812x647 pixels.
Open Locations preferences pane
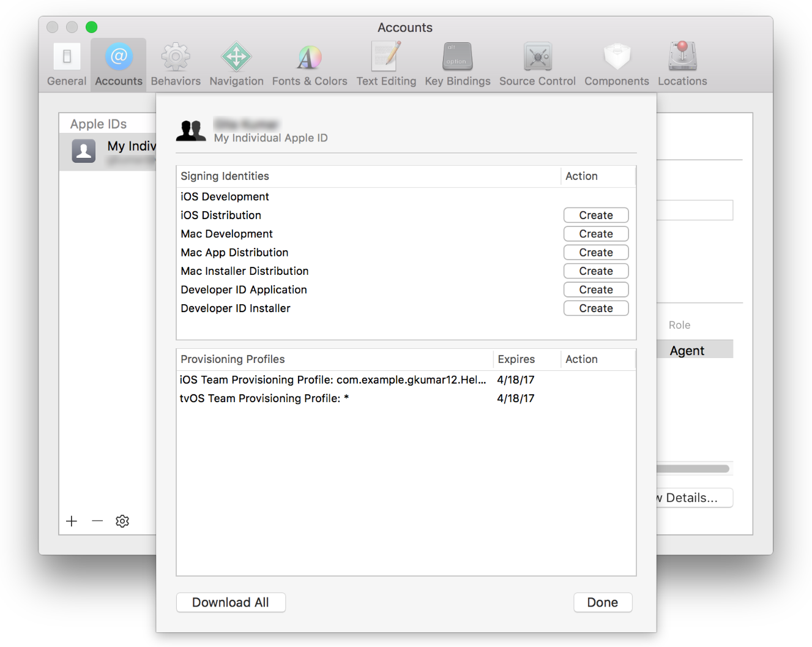[682, 65]
